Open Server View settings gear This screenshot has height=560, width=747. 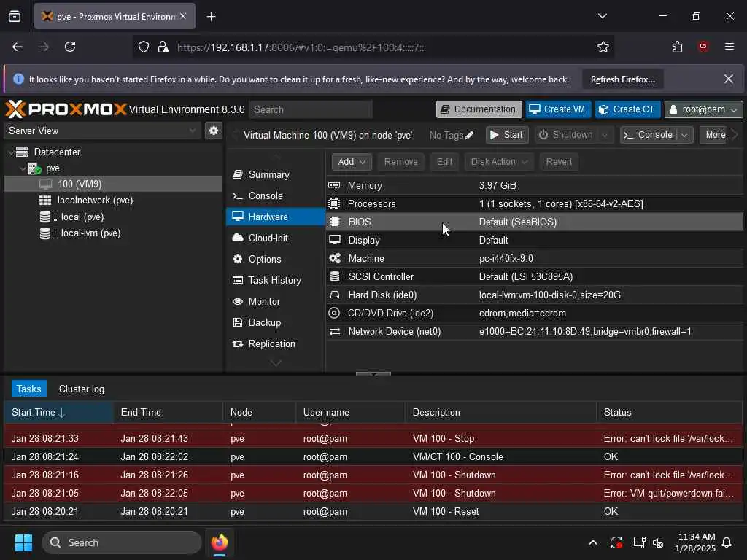pyautogui.click(x=214, y=131)
